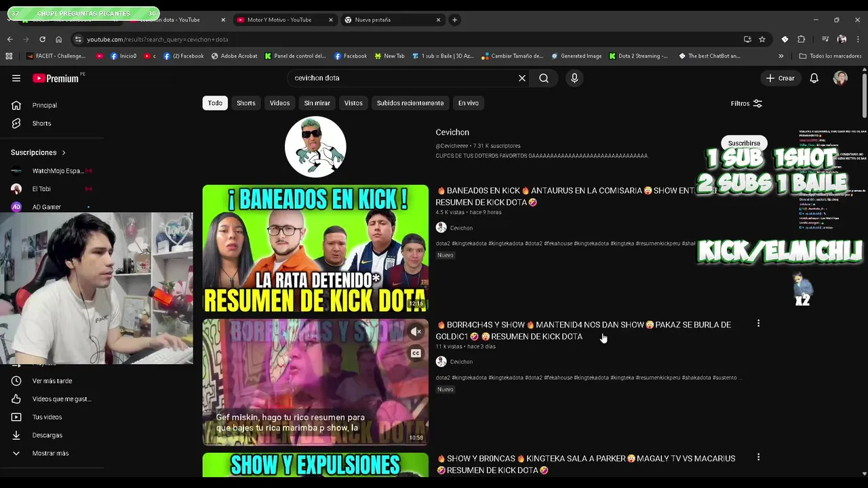
Task: Go to the browser home page
Action: [58, 39]
